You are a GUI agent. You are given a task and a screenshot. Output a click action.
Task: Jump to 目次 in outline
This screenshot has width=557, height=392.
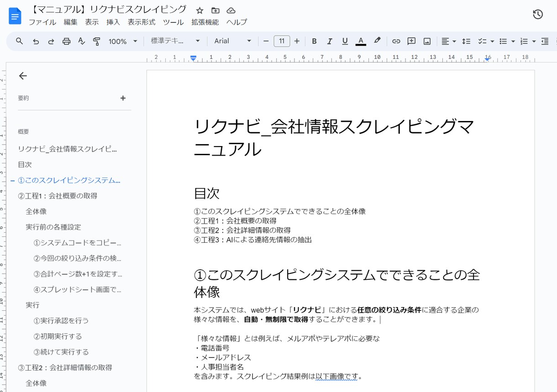(25, 165)
